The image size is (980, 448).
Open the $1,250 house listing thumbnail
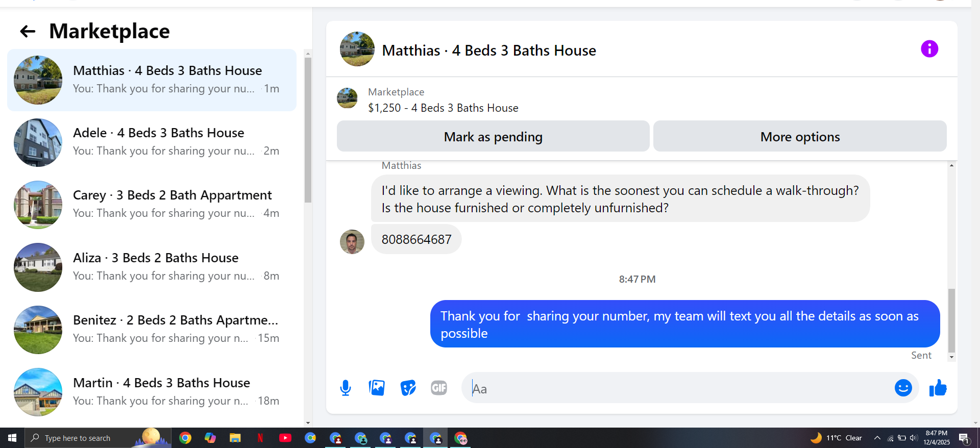[347, 98]
